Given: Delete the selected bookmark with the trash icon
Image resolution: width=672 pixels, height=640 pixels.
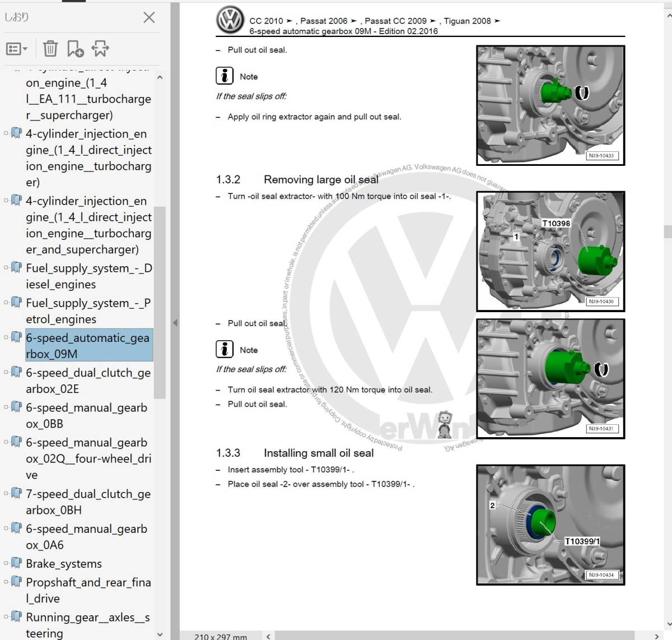Looking at the screenshot, I should 50,49.
